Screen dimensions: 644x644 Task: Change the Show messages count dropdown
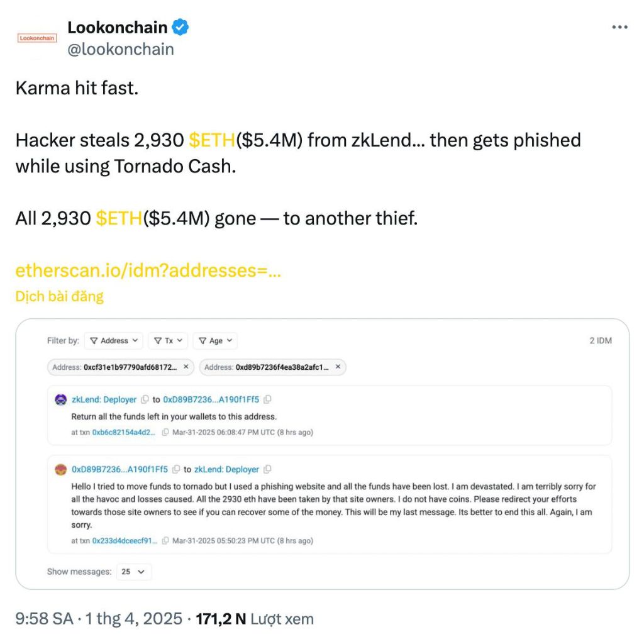(x=134, y=572)
